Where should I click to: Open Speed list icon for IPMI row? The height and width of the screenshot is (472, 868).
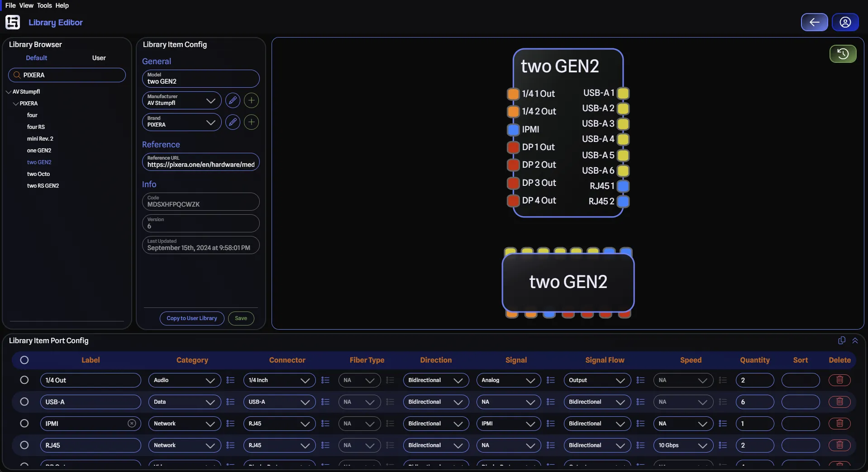click(x=723, y=424)
